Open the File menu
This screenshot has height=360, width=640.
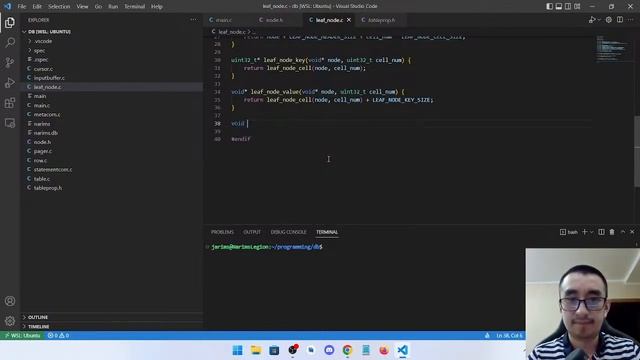coord(22,6)
